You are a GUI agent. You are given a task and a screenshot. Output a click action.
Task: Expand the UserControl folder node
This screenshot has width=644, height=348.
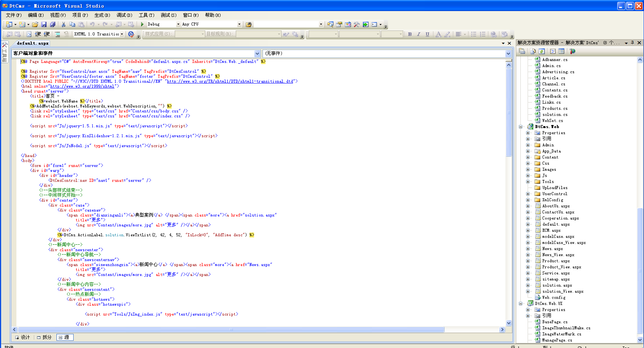coord(528,194)
